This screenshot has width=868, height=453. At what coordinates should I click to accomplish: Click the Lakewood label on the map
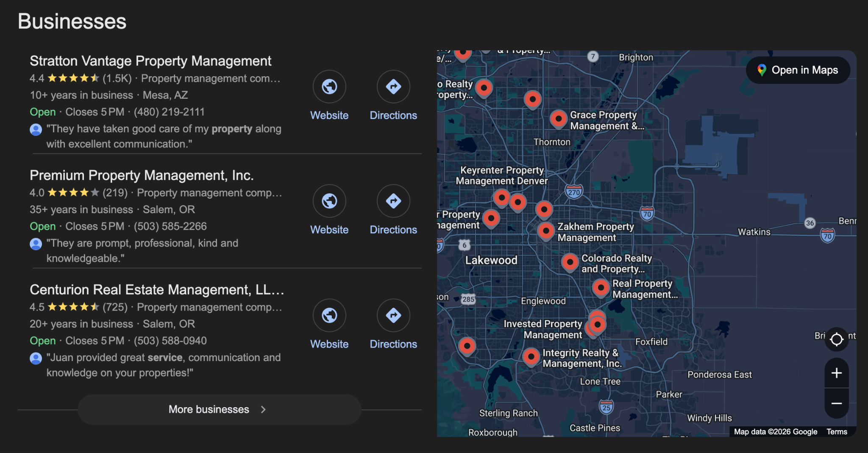tap(491, 260)
